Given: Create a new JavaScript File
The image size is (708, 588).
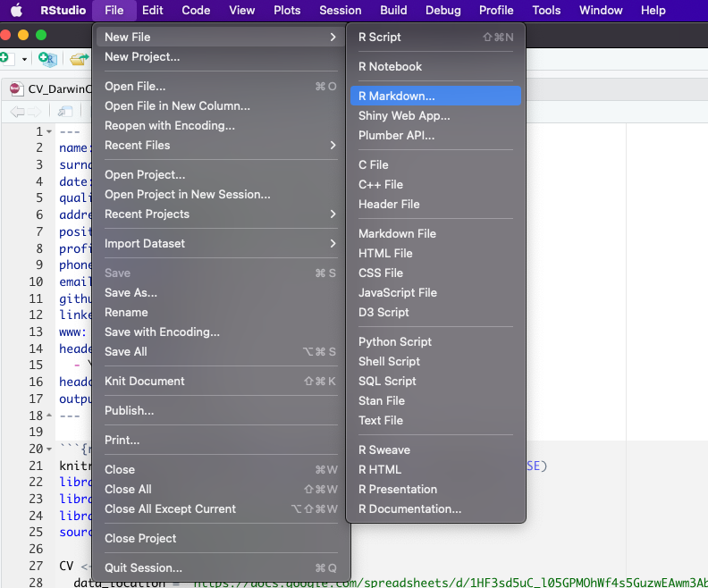Looking at the screenshot, I should pos(435,292).
